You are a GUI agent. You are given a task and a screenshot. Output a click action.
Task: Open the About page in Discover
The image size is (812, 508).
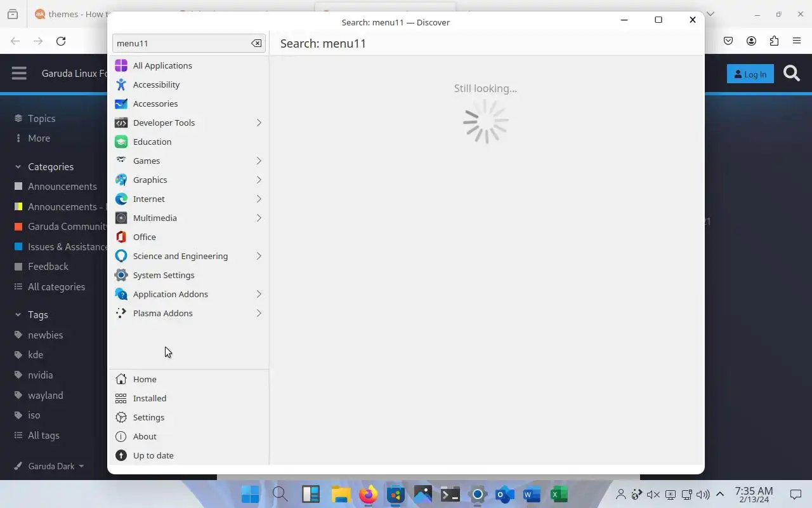pyautogui.click(x=189, y=436)
